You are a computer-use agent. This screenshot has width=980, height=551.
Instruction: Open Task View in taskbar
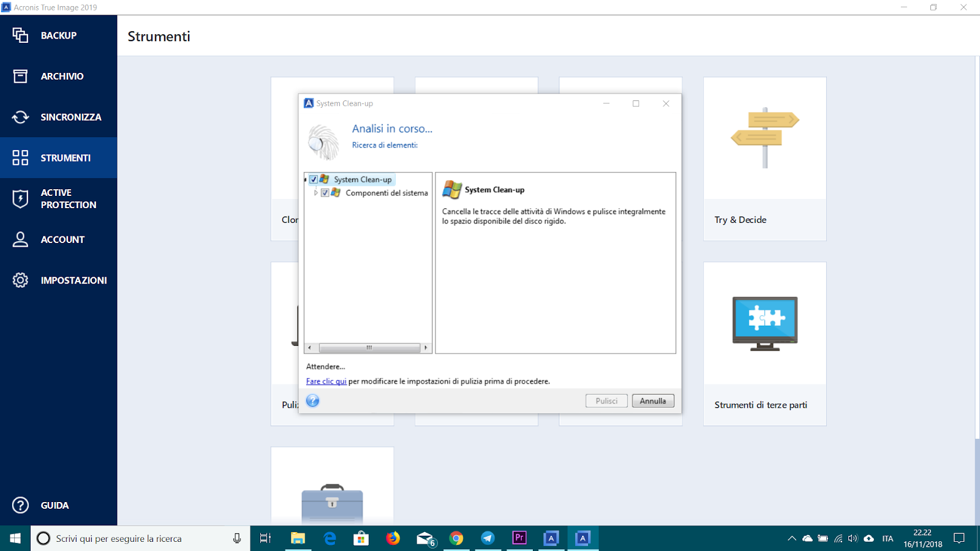pyautogui.click(x=265, y=538)
